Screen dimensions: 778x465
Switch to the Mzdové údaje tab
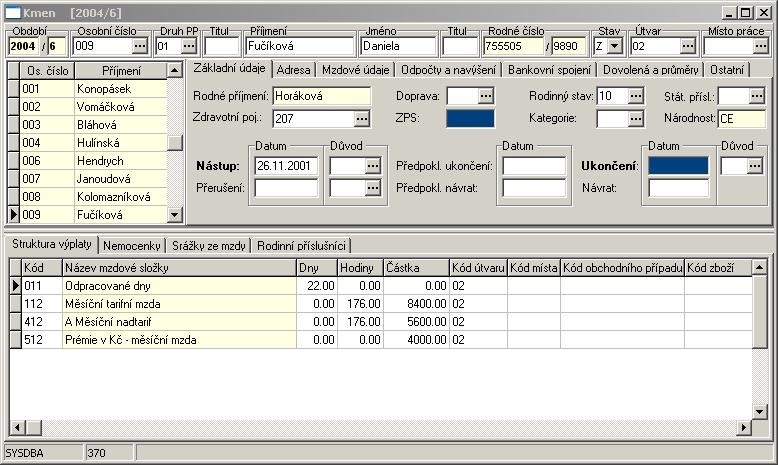pyautogui.click(x=355, y=70)
